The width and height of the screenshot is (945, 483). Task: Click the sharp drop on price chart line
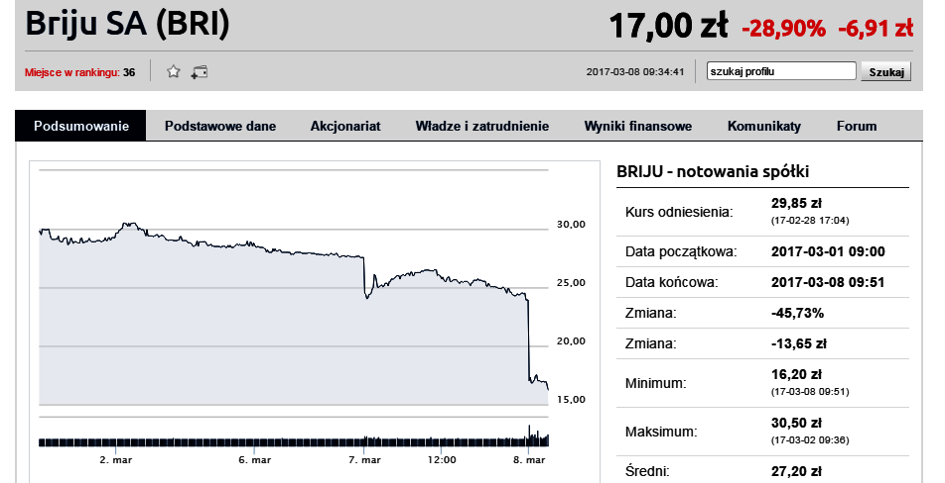click(x=529, y=338)
